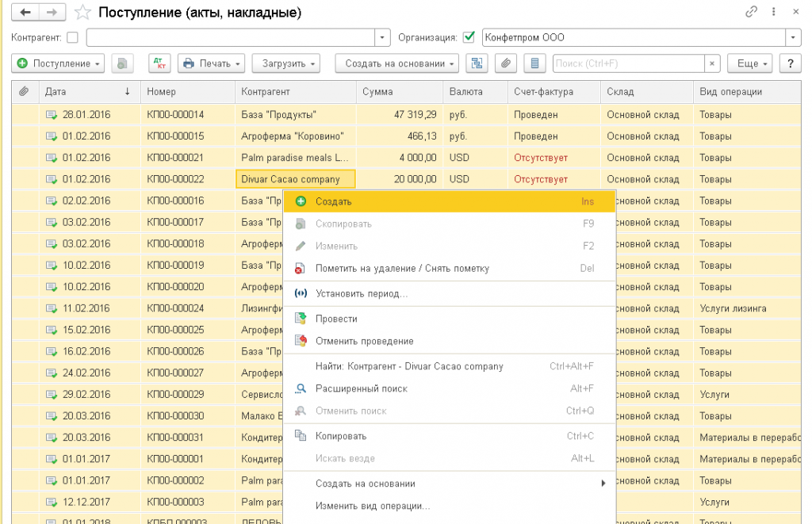Click the Услуги лизинга operation cell
Viewport: 812px width, 524px height.
pos(747,308)
